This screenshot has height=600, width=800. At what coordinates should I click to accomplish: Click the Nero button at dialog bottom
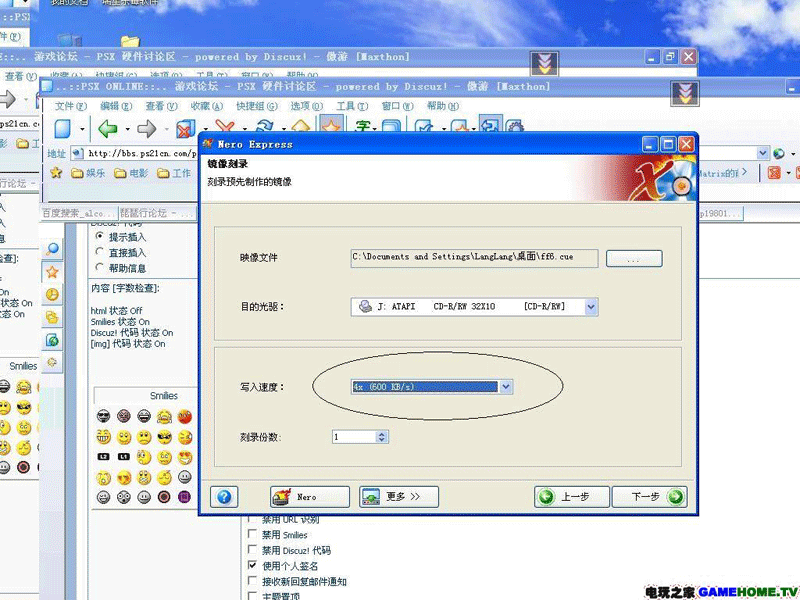pos(310,496)
